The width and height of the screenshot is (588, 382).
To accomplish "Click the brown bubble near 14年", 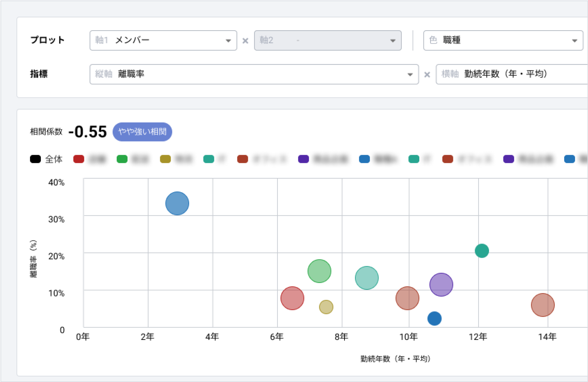I will pyautogui.click(x=542, y=305).
